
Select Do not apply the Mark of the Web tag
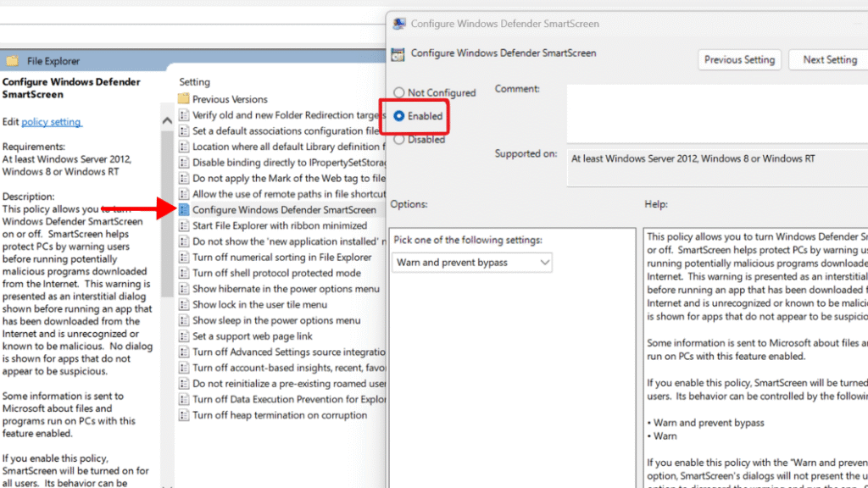[288, 178]
